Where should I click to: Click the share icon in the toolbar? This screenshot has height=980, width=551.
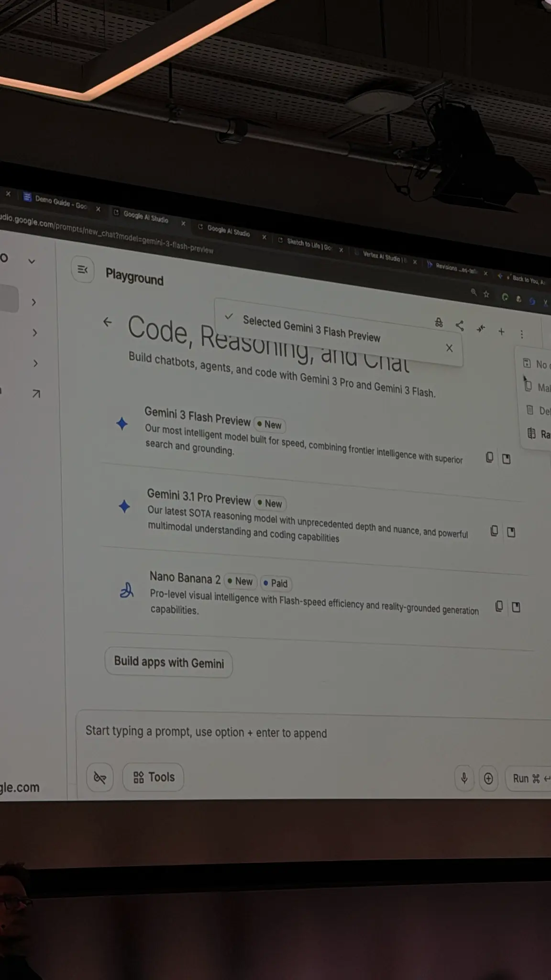point(460,326)
